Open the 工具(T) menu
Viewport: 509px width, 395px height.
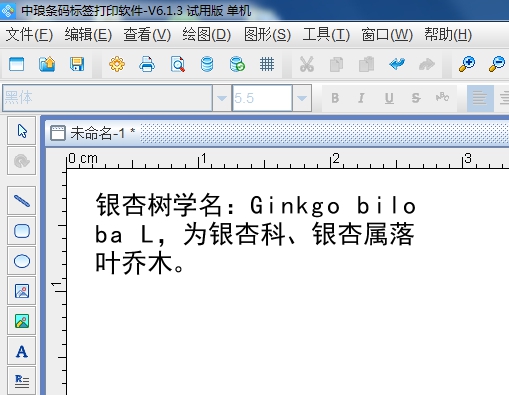[x=326, y=35]
